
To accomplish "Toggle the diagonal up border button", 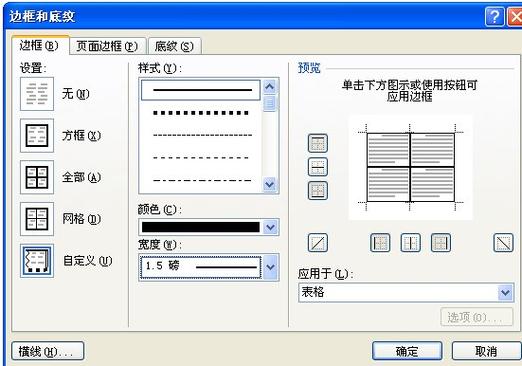I will [x=318, y=243].
